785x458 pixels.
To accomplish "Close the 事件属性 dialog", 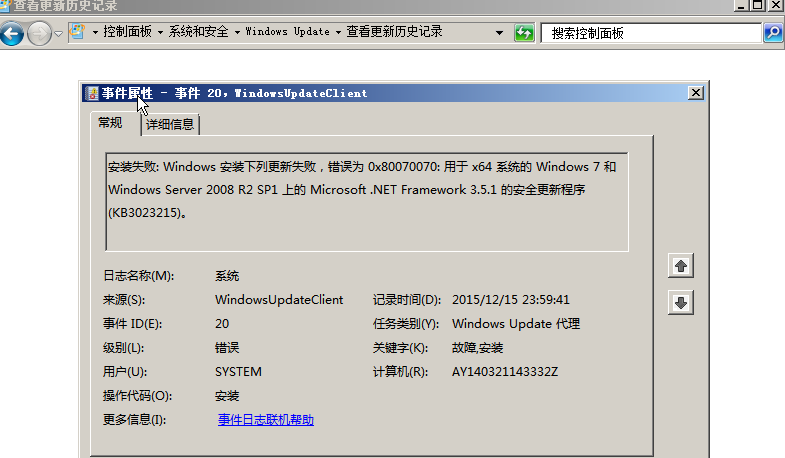I will 695,93.
